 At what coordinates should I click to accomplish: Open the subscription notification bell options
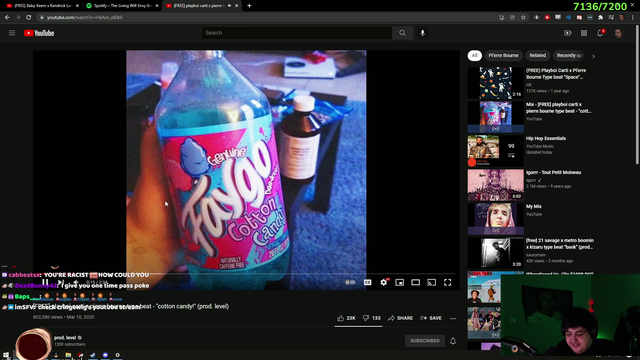point(453,341)
